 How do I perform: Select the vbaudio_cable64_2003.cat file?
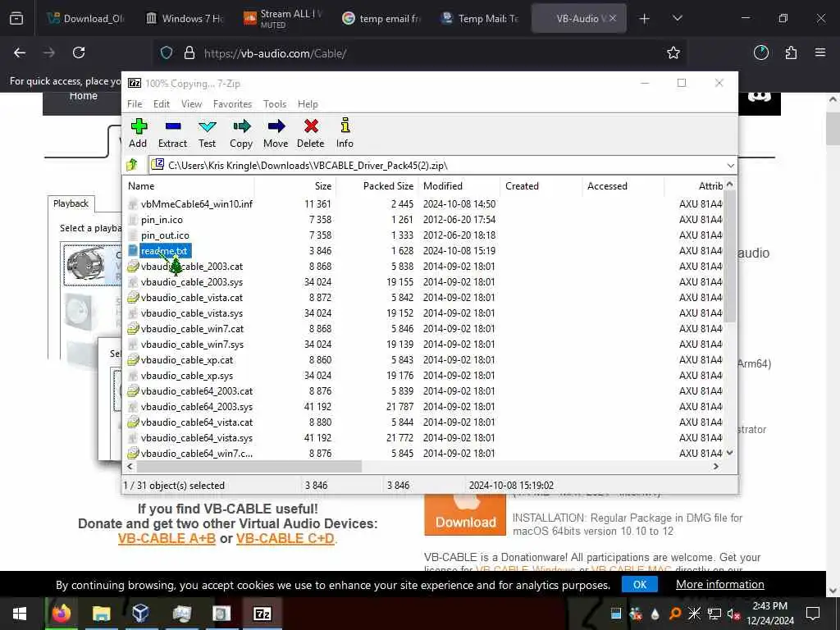click(197, 391)
